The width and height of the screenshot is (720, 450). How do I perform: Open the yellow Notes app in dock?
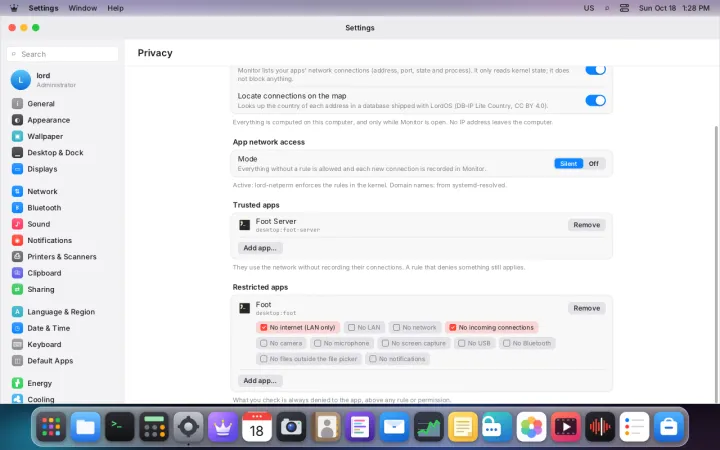click(x=463, y=427)
